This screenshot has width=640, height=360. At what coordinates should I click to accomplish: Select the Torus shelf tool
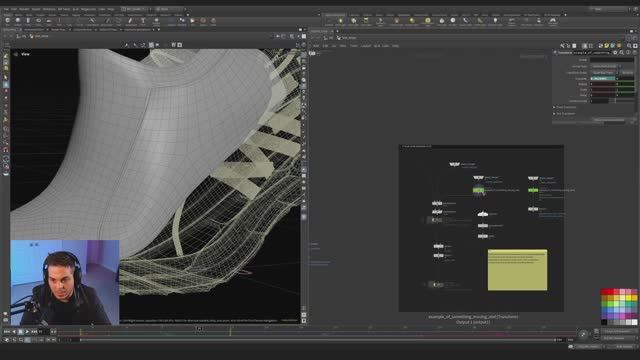click(38, 21)
